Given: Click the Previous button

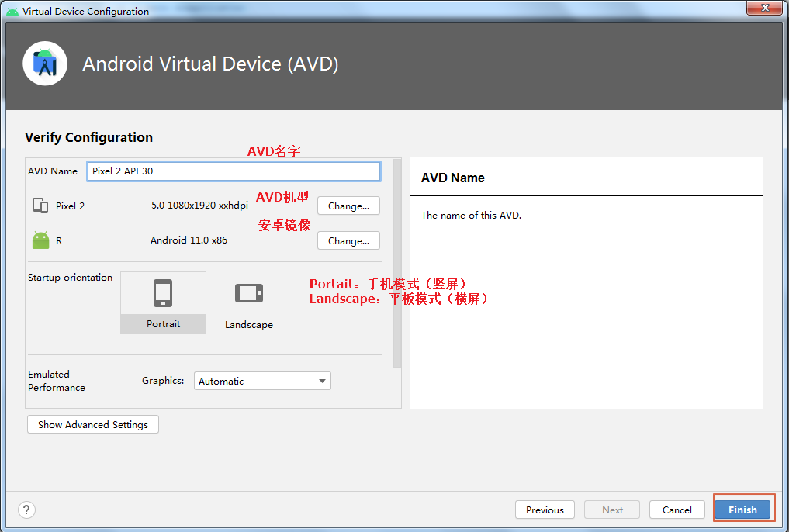Looking at the screenshot, I should 545,510.
